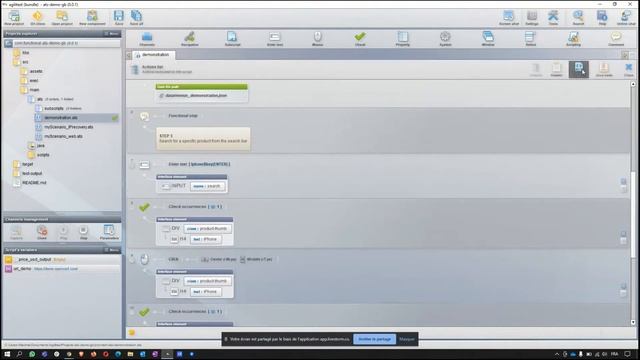This screenshot has height=360, width=640.
Task: Click the Close channel icon in Channels management
Action: tap(42, 232)
